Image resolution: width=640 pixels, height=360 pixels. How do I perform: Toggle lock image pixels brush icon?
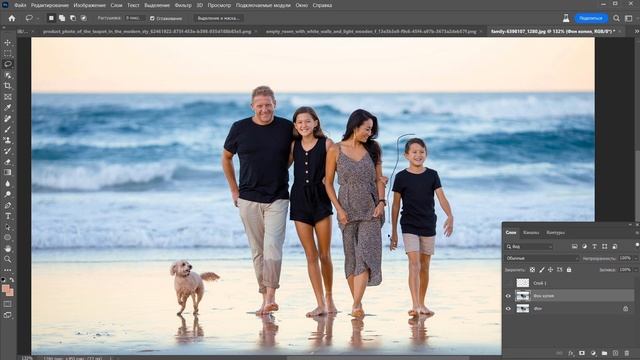(x=542, y=270)
